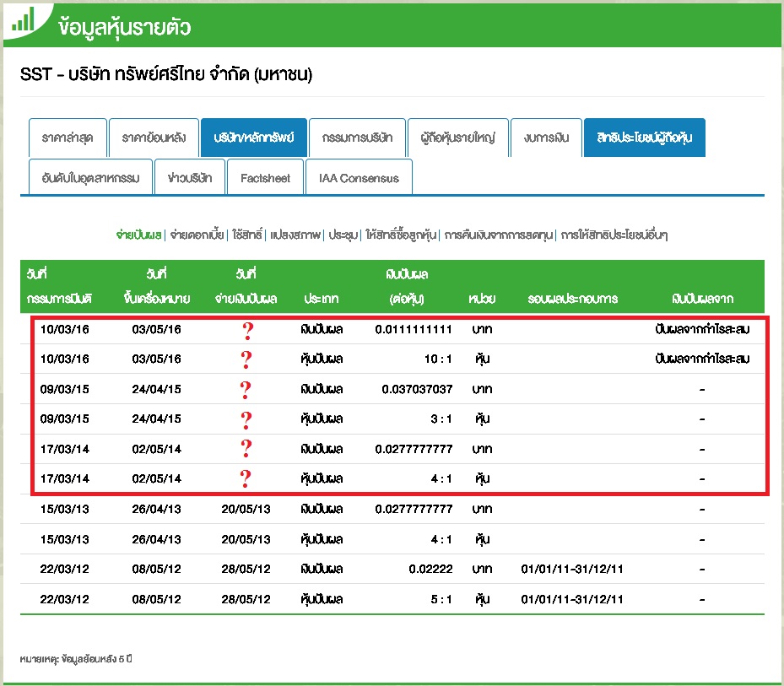
Task: Select the สิทธิประโยชน์ผู้ถือหุ้น tab
Action: [645, 138]
